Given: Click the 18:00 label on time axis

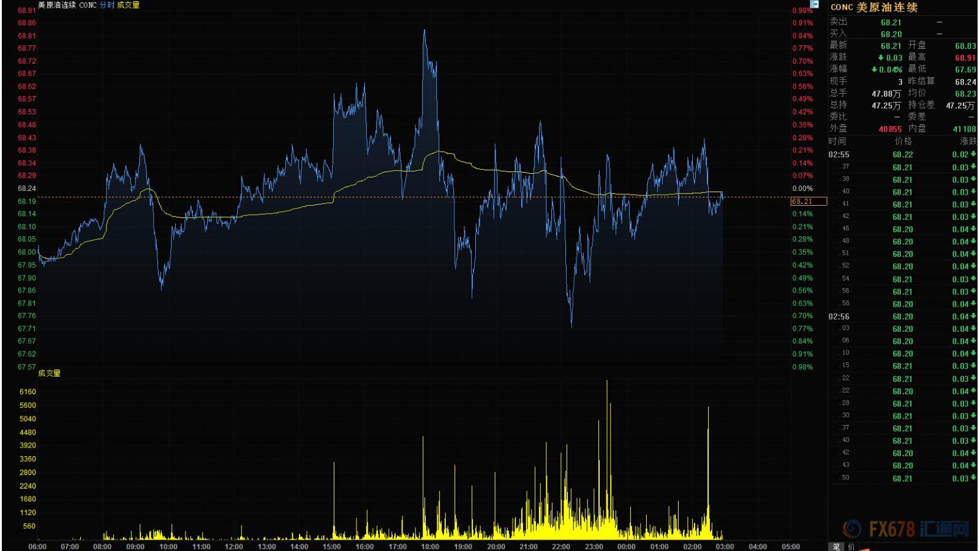Looking at the screenshot, I should (430, 546).
